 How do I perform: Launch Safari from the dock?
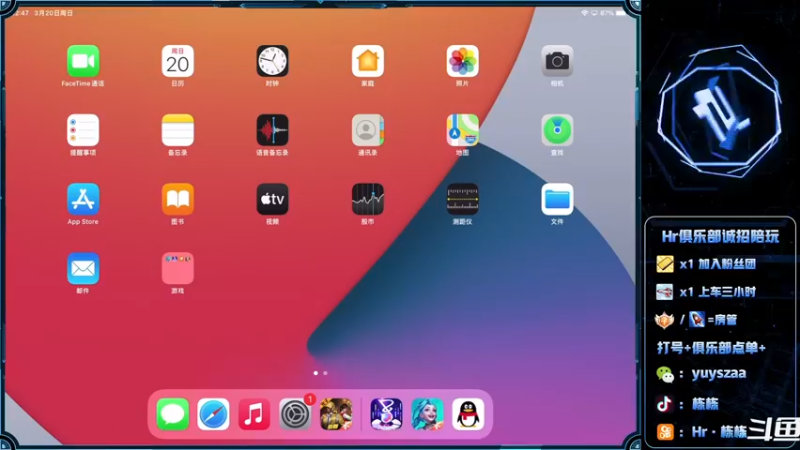coord(213,414)
